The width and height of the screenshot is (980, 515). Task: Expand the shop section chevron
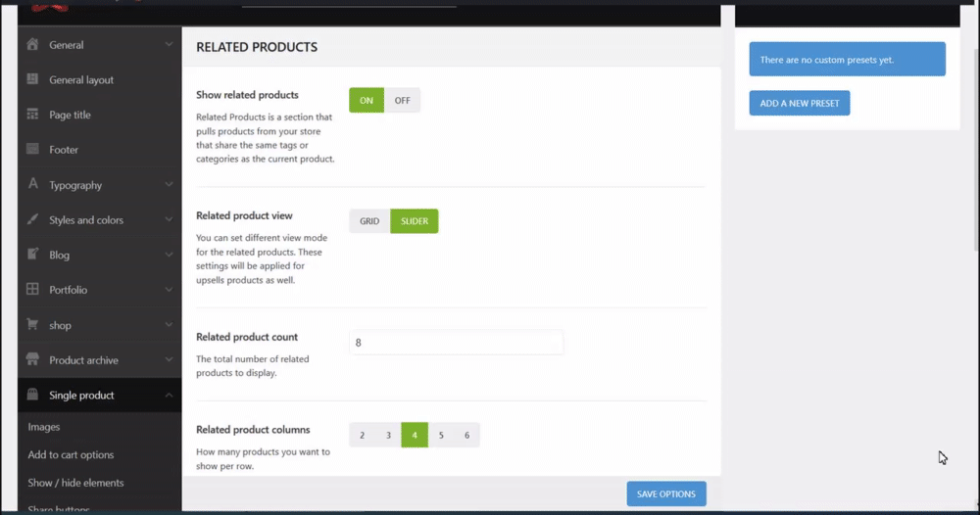(169, 325)
